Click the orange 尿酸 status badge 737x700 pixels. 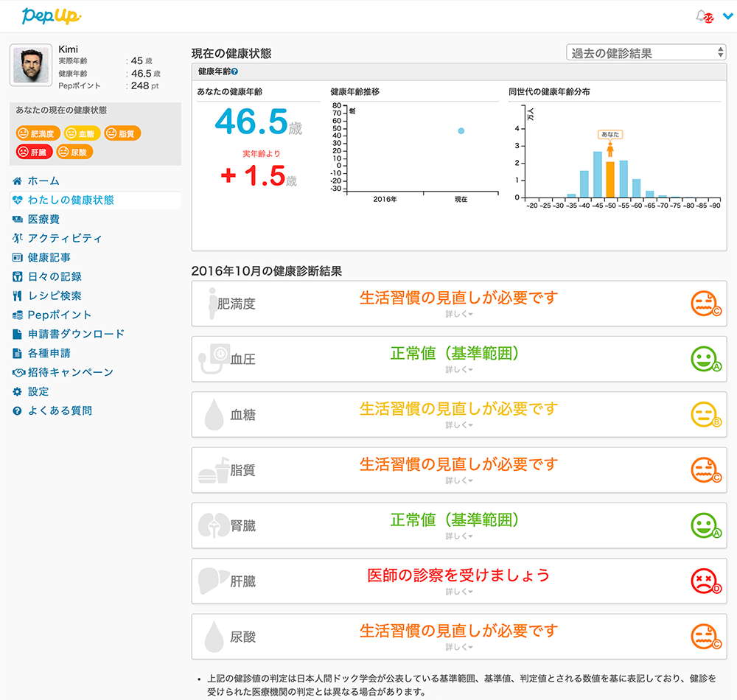(73, 152)
